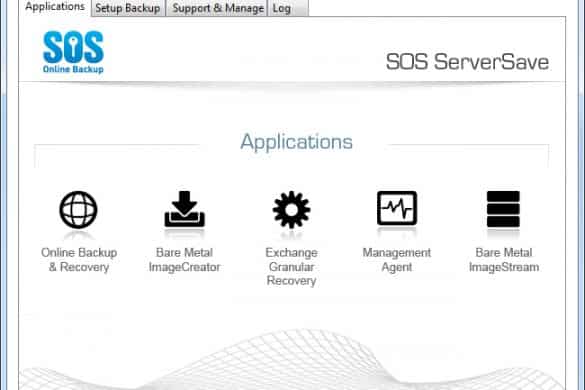
Task: Click the 'SOS ServerSave' title text
Action: pyautogui.click(x=467, y=62)
